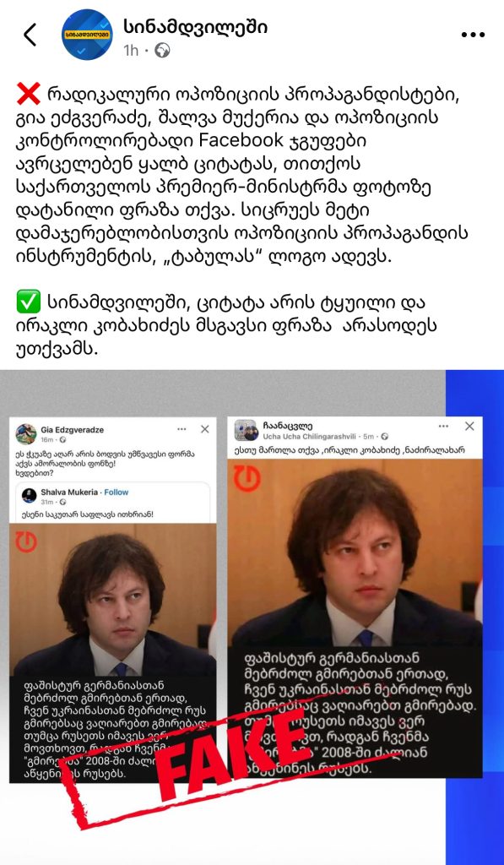This screenshot has width=504, height=865.
Task: Tap Shalva Mukeria profile avatar
Action: click(x=30, y=495)
